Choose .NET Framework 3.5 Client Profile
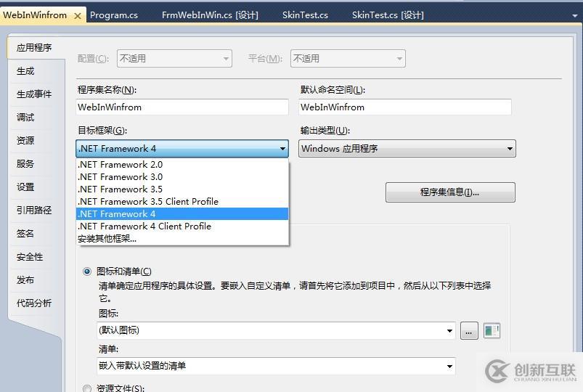The width and height of the screenshot is (583, 392). (148, 202)
